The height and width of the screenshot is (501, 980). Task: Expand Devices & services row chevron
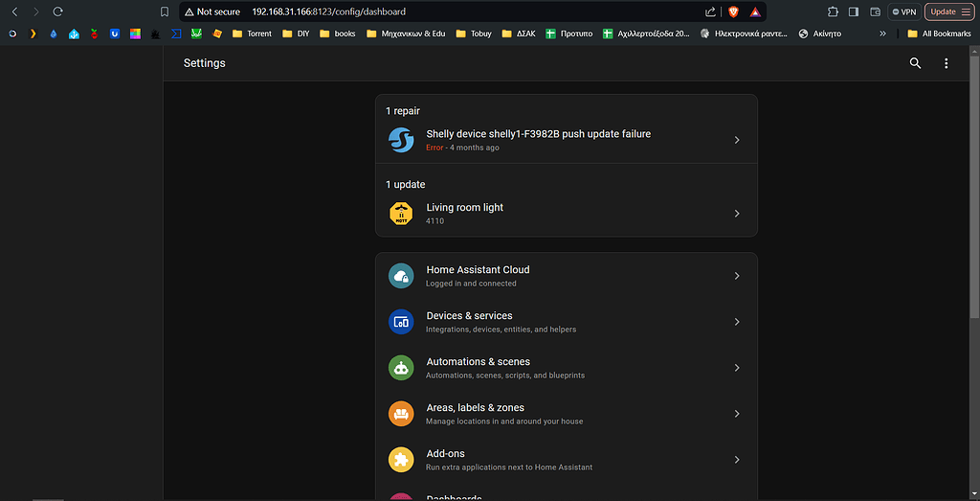737,322
